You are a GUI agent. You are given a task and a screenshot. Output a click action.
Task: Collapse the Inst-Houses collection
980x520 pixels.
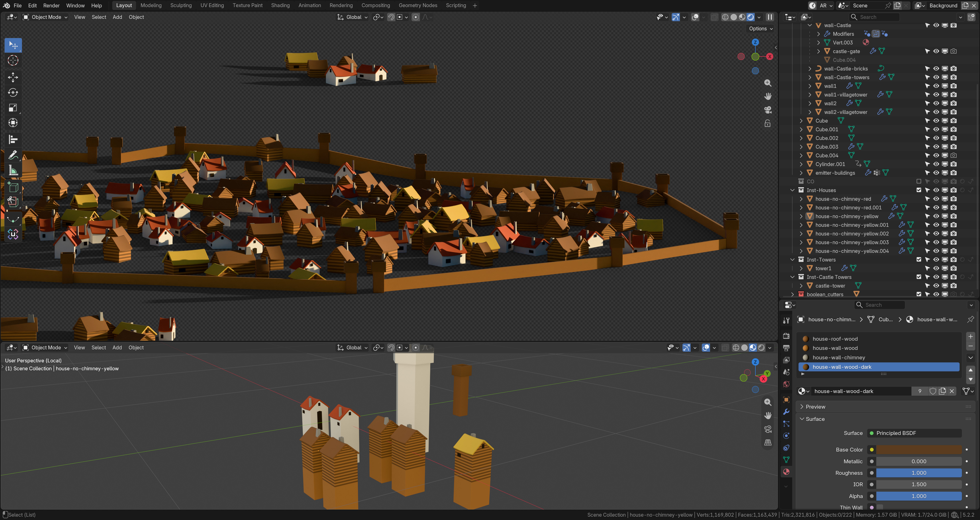coord(792,190)
